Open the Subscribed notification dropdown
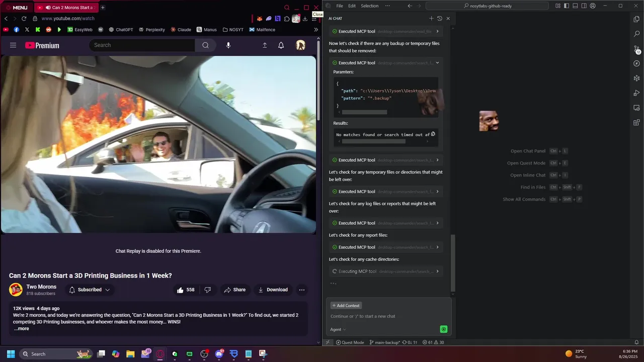 89,290
